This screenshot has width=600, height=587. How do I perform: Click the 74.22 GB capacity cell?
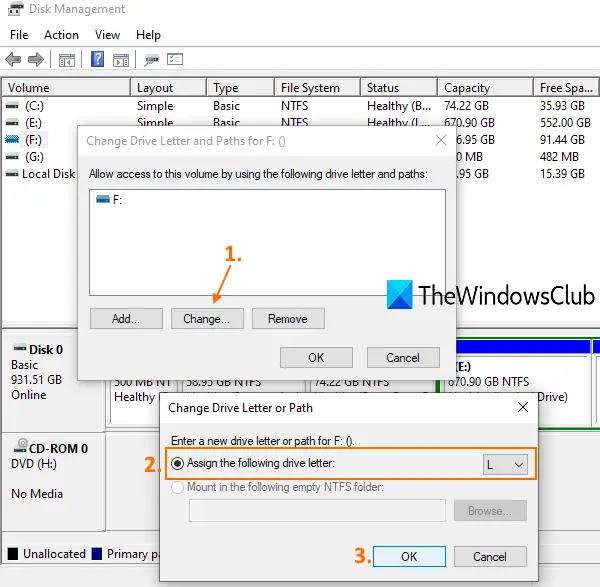click(466, 106)
